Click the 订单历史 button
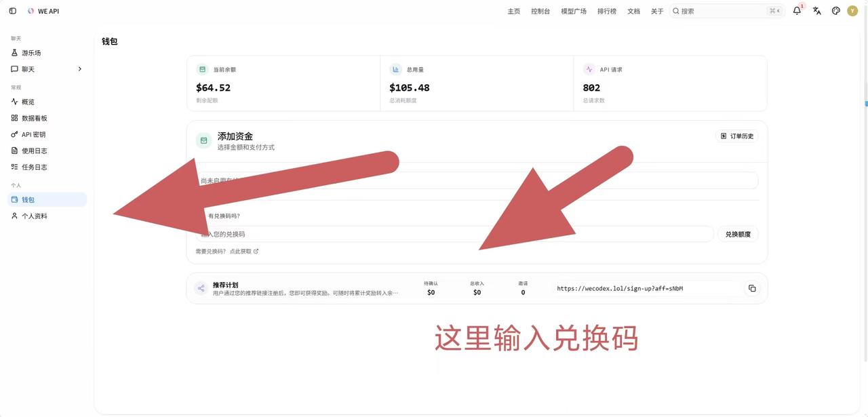 point(736,136)
